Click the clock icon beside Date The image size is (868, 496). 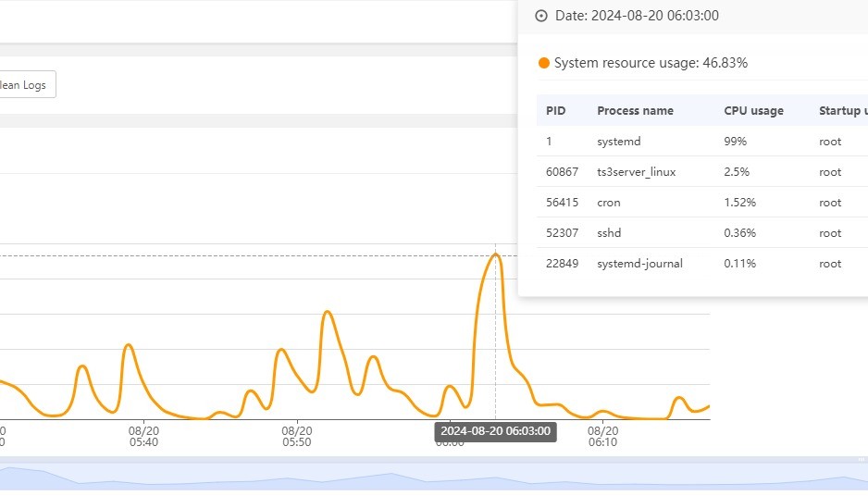(x=541, y=16)
